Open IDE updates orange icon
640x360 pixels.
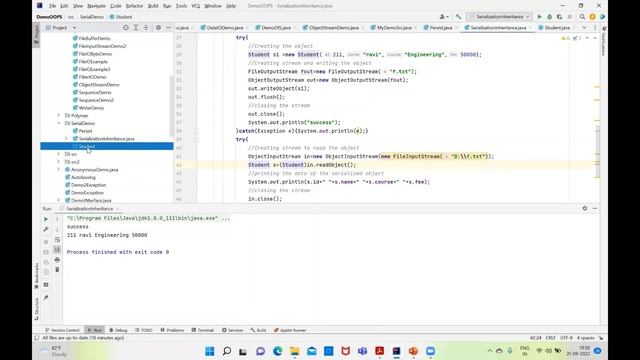point(592,17)
